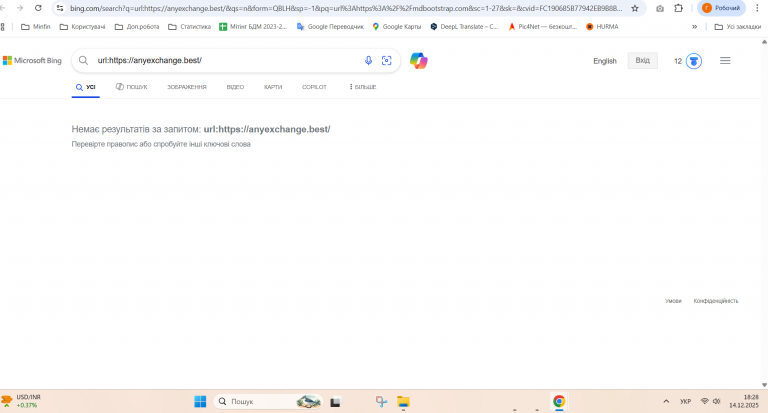Open the volume speaker tray icon

(717, 401)
